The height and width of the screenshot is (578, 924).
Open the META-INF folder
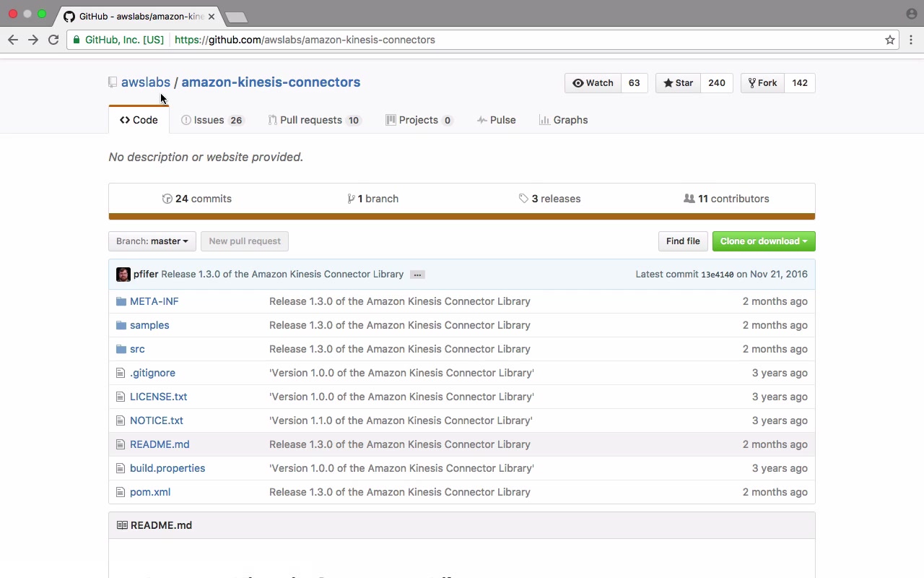[x=154, y=301]
